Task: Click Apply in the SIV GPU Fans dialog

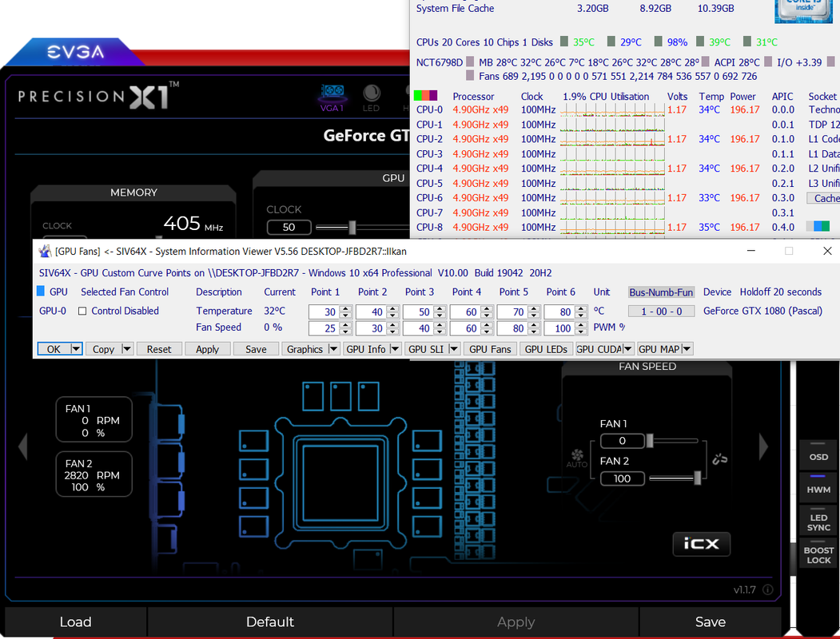Action: pos(207,349)
